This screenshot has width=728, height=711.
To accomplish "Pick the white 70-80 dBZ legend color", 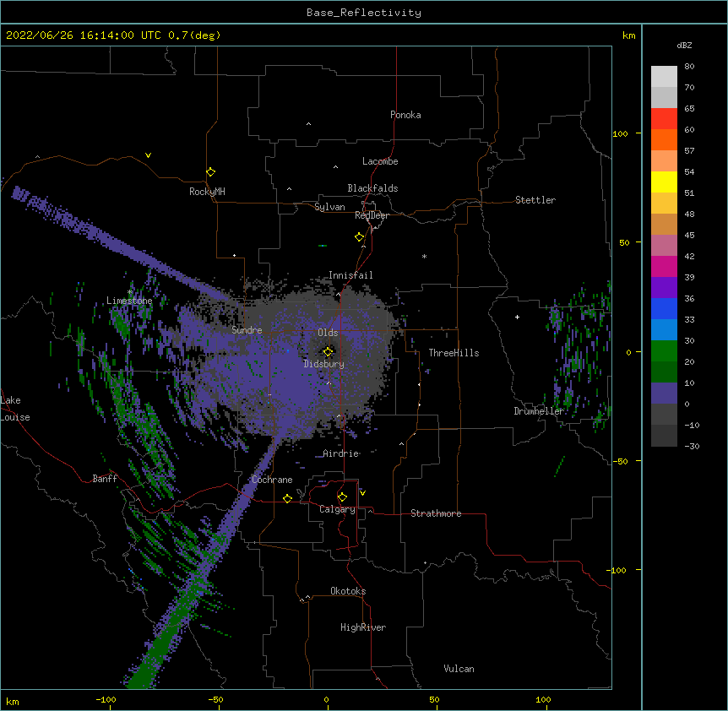I will point(664,77).
